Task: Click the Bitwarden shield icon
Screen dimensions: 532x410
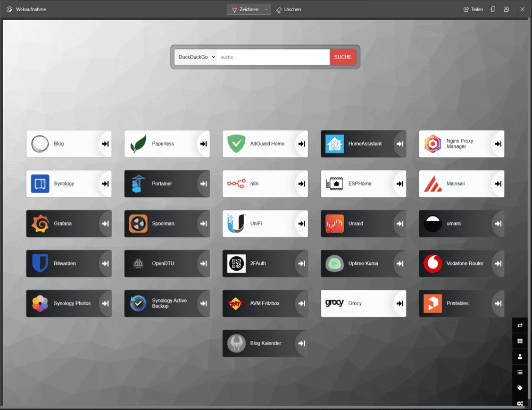Action: (x=40, y=264)
